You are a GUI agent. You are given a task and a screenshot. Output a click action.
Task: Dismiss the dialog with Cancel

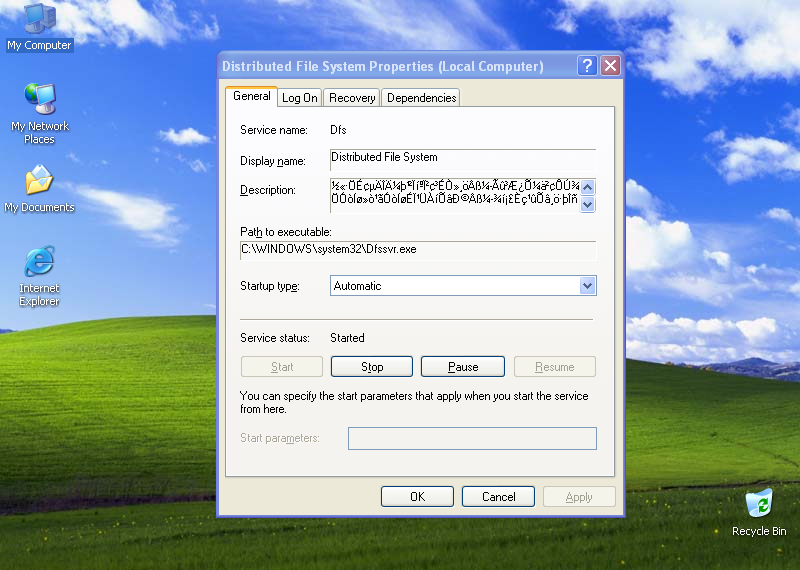(x=498, y=497)
